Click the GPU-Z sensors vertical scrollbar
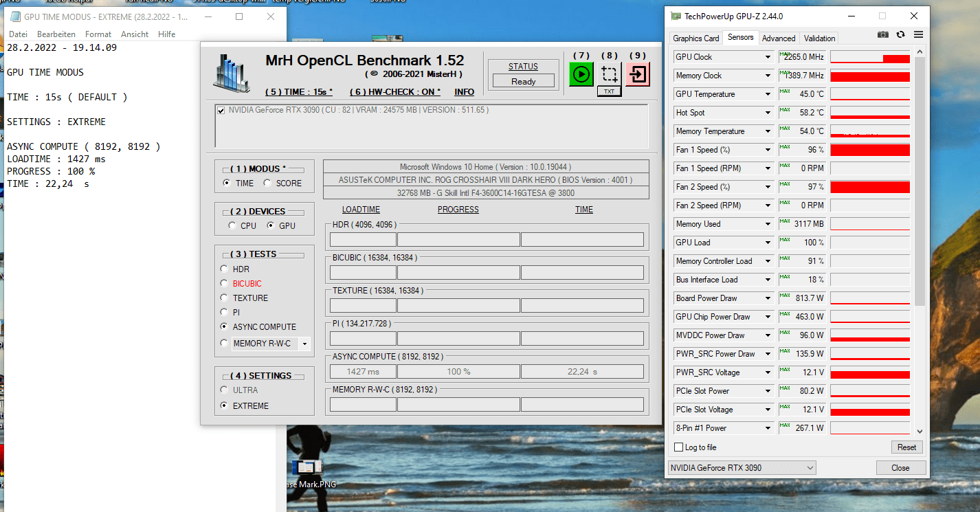Screen dimensions: 980x512 (920, 182)
